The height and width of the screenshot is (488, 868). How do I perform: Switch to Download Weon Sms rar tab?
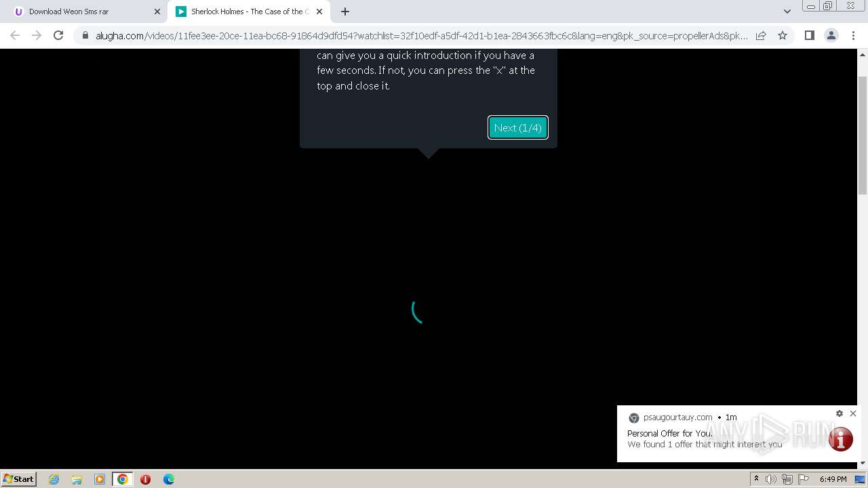point(87,12)
